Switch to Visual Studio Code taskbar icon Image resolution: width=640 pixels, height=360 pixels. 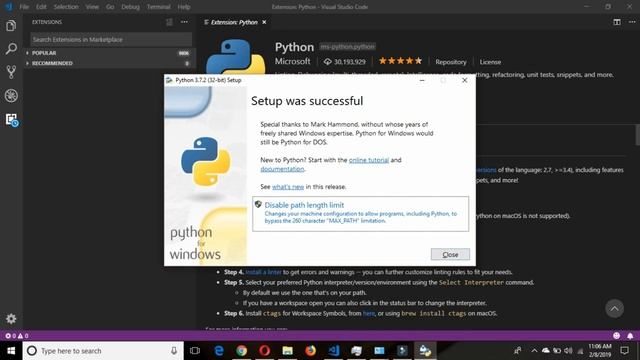(x=333, y=351)
